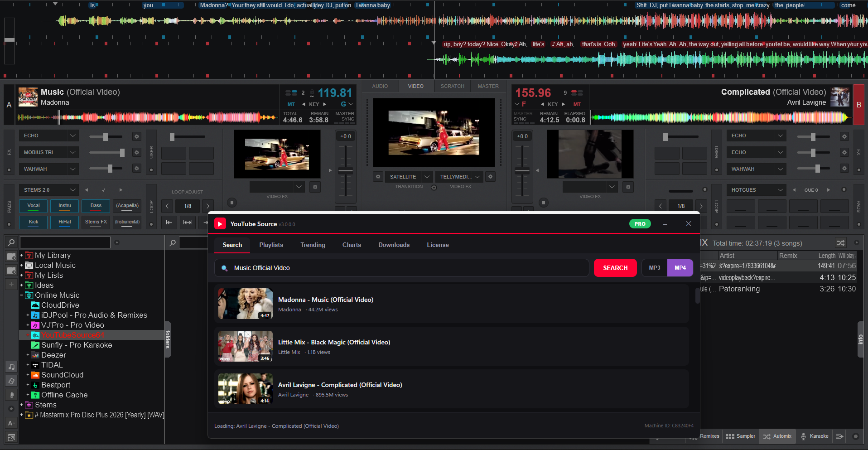868x450 pixels.
Task: Toggle the Instru stem pad
Action: 65,206
